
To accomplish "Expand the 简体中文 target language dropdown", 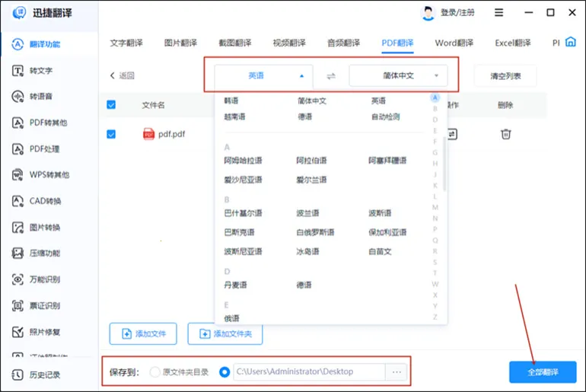I will tap(398, 76).
